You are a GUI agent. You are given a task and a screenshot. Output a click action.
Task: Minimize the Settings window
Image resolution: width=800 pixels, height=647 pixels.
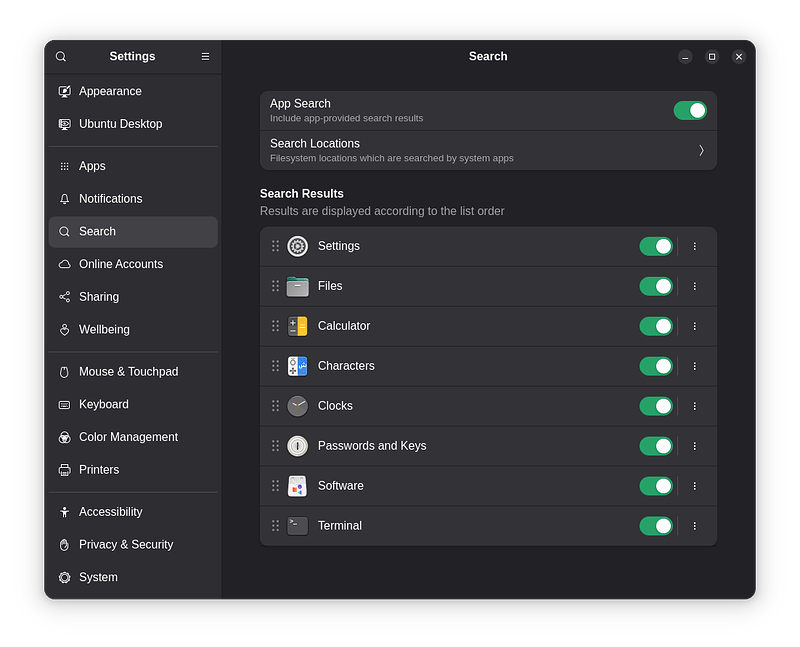(x=685, y=57)
